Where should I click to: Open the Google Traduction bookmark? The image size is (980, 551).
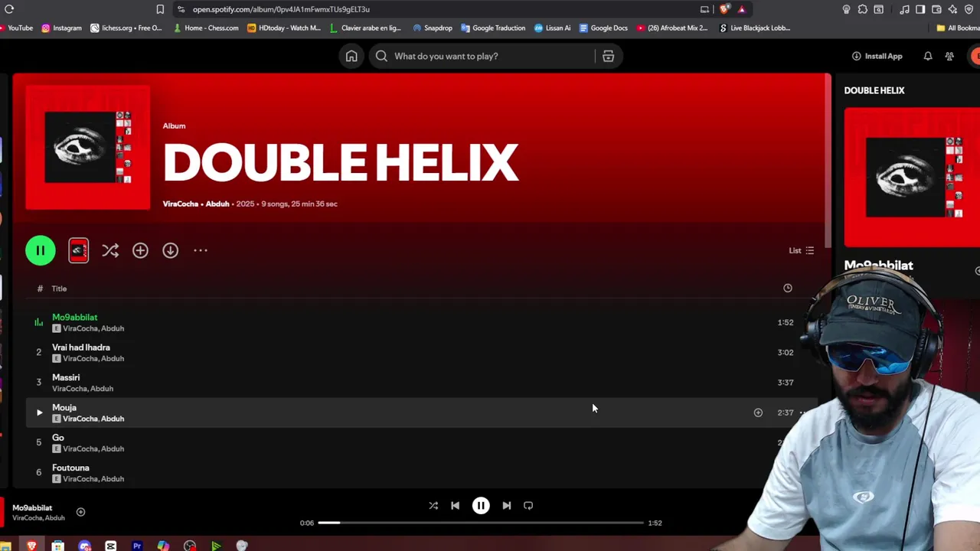coord(492,28)
